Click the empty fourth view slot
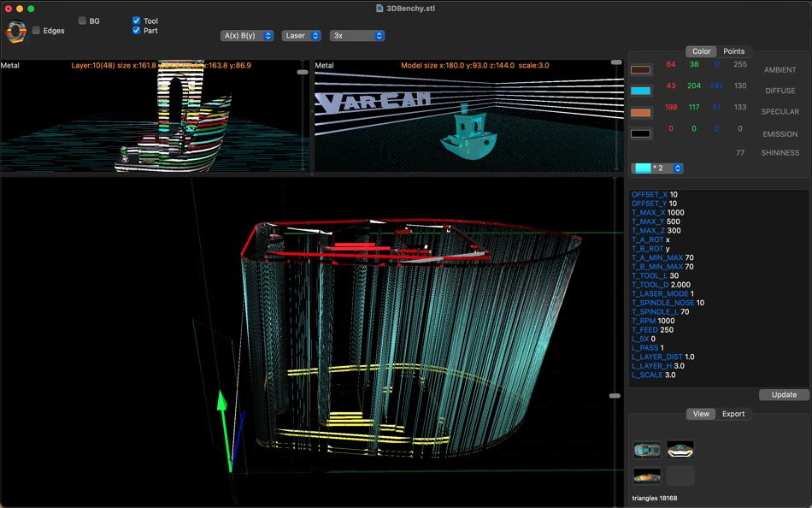 (x=680, y=476)
